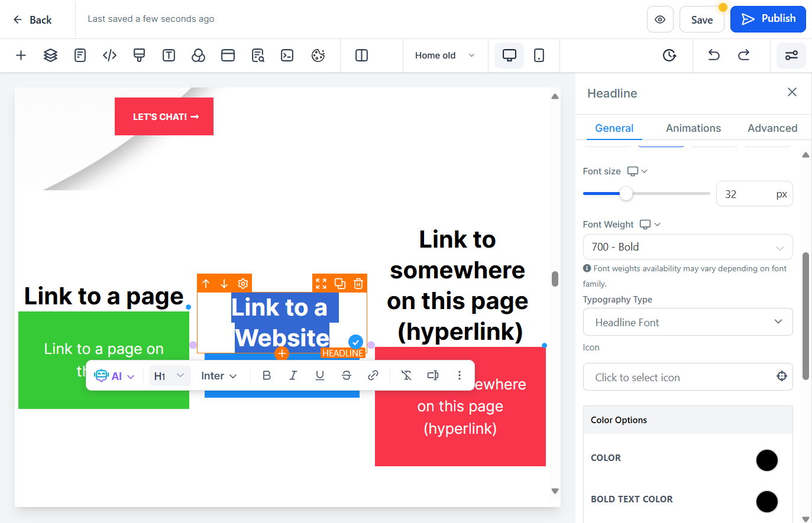Toggle the settings sliders panel icon
812x523 pixels.
(791, 56)
